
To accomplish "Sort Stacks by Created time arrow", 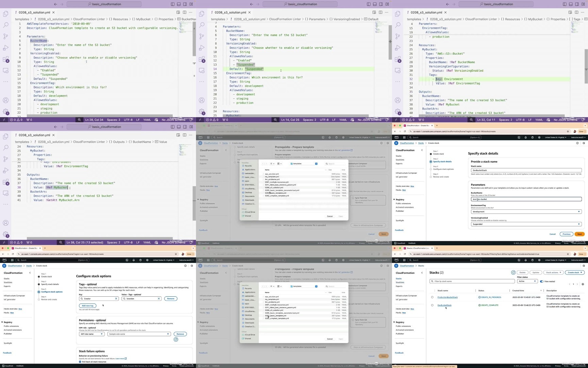I will [541, 290].
